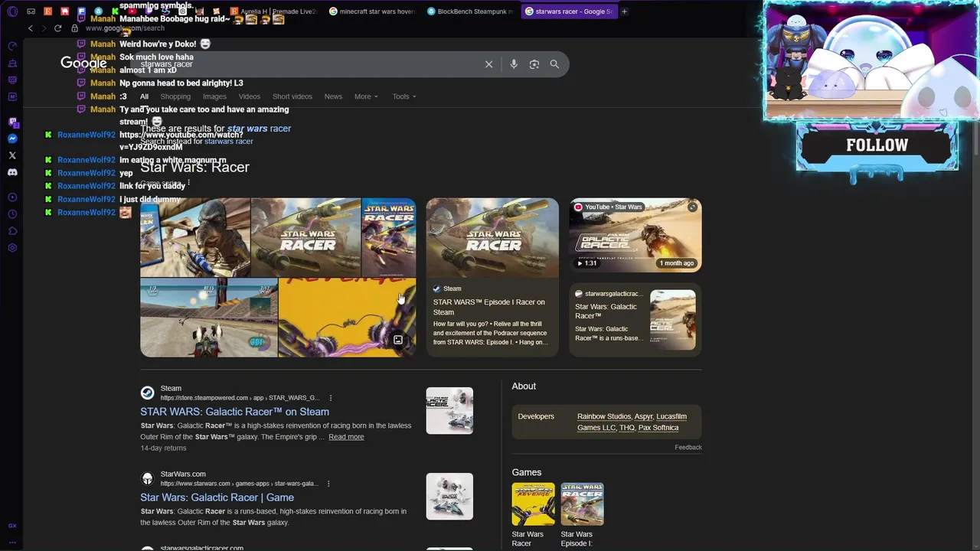Click the address bar URL
Viewport: 980px width, 551px height.
(125, 28)
